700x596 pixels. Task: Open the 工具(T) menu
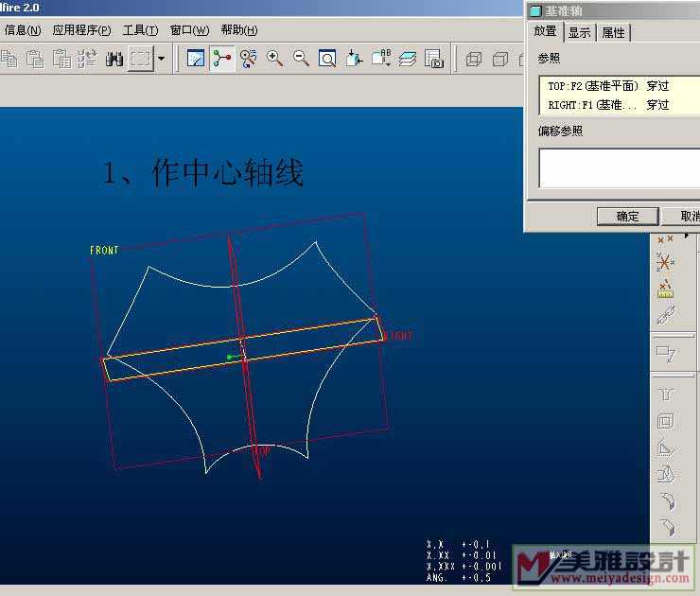tap(141, 30)
